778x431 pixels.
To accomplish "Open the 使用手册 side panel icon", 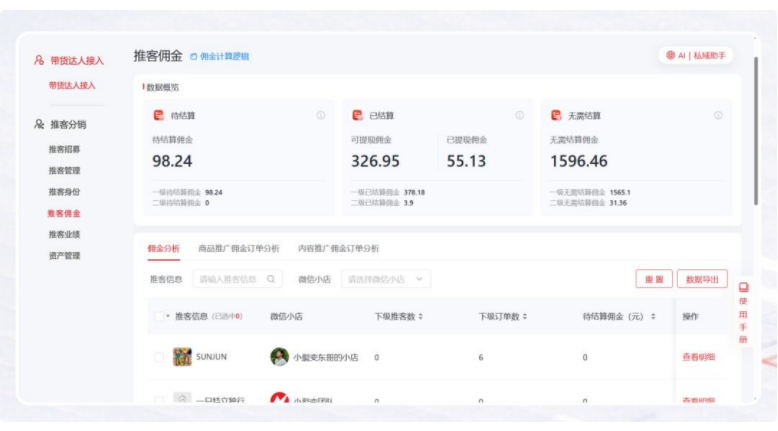I will coord(743,287).
